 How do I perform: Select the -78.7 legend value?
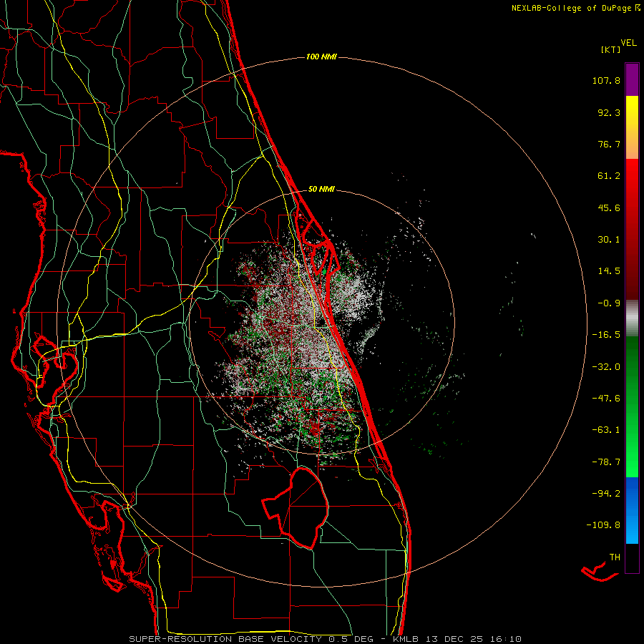pyautogui.click(x=606, y=462)
